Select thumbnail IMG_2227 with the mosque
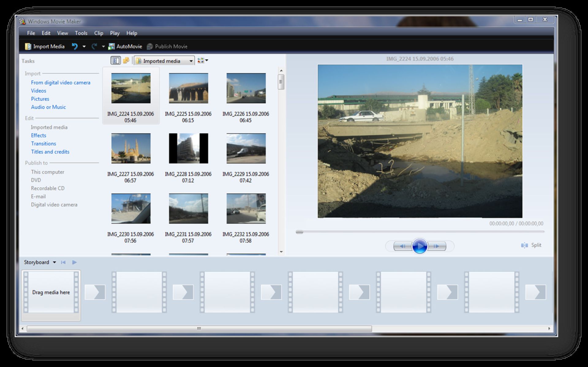 [x=131, y=148]
